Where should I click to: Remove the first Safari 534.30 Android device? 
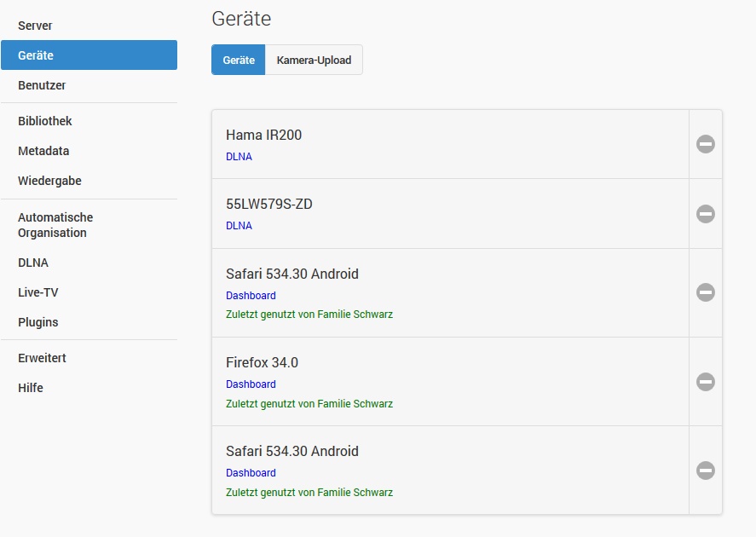(x=705, y=292)
